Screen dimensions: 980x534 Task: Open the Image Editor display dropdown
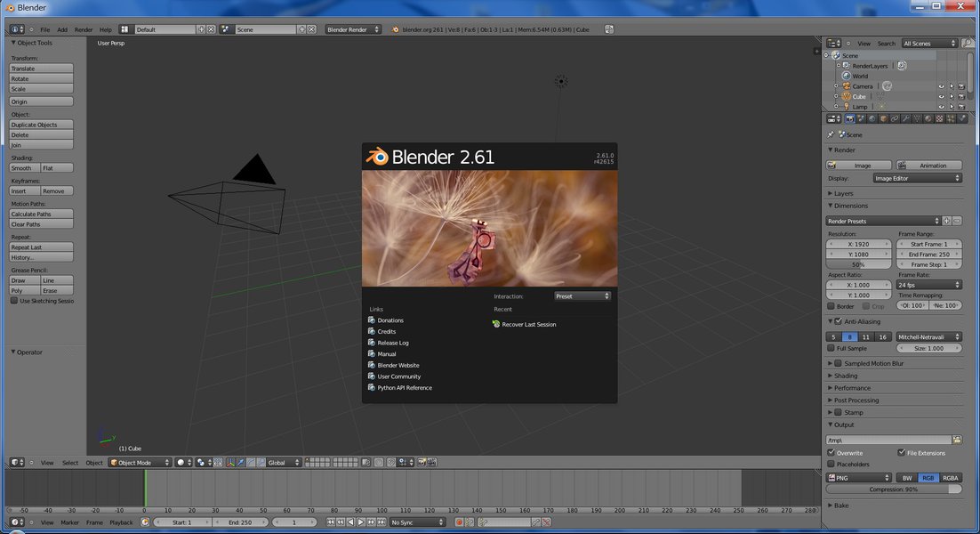(918, 178)
